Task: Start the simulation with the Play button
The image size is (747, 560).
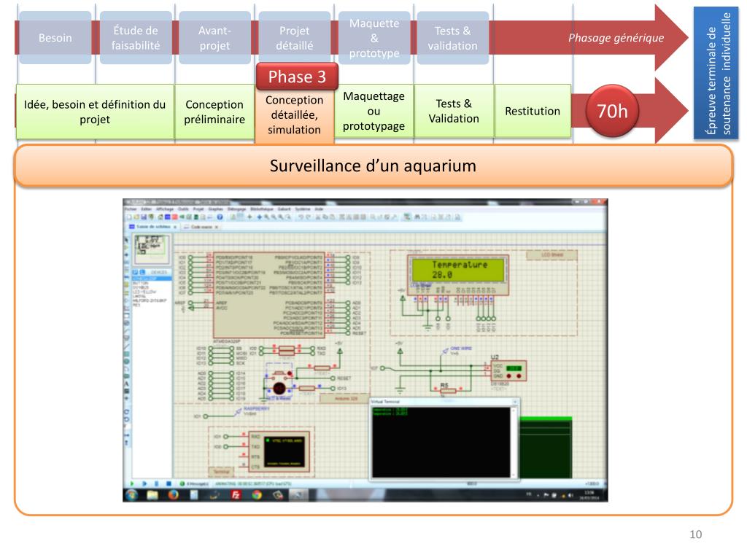Action: coord(133,484)
